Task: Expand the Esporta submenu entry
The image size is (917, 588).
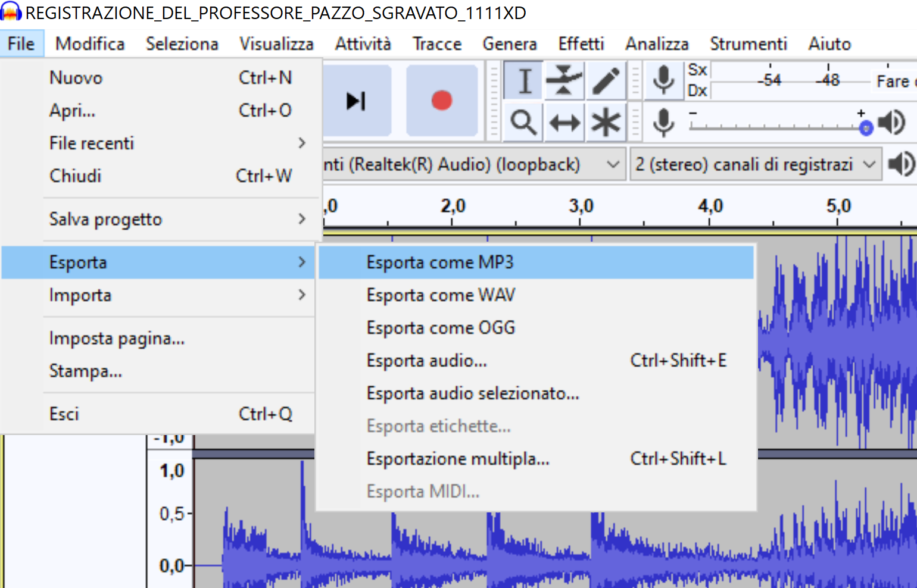Action: tap(158, 262)
